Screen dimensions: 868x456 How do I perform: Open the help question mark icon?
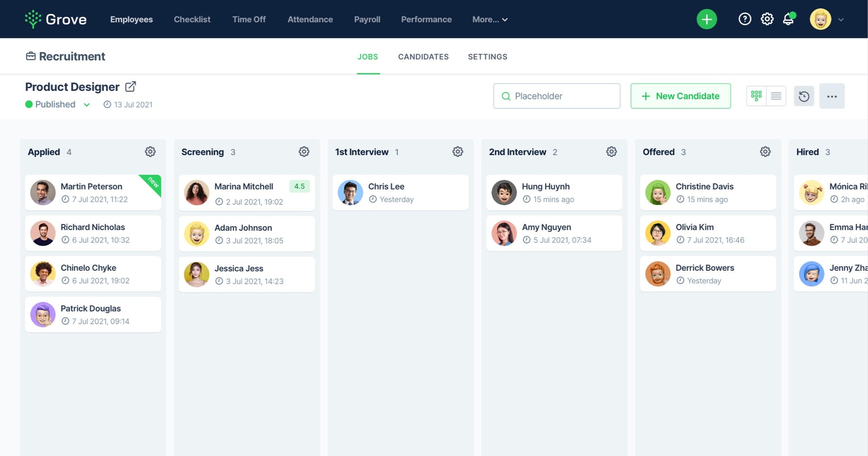745,19
